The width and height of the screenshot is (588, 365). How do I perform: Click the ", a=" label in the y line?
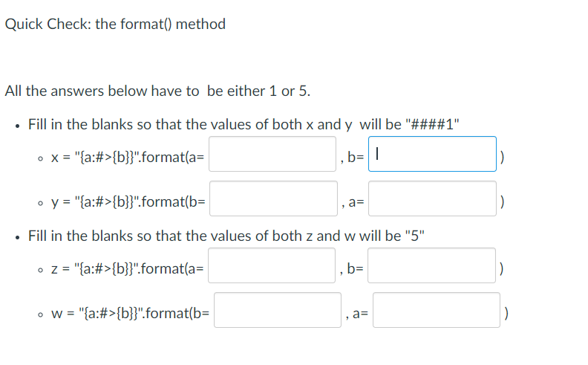coord(353,202)
